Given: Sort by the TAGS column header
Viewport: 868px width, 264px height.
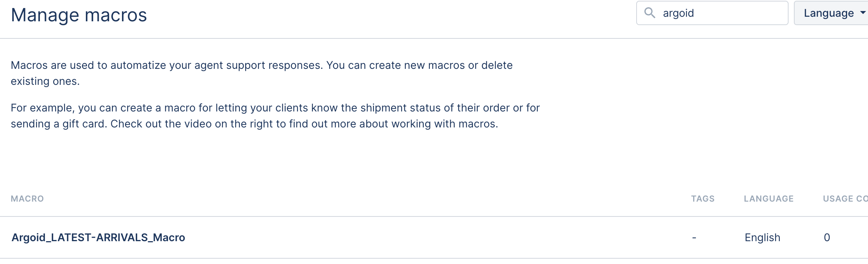Looking at the screenshot, I should 703,199.
